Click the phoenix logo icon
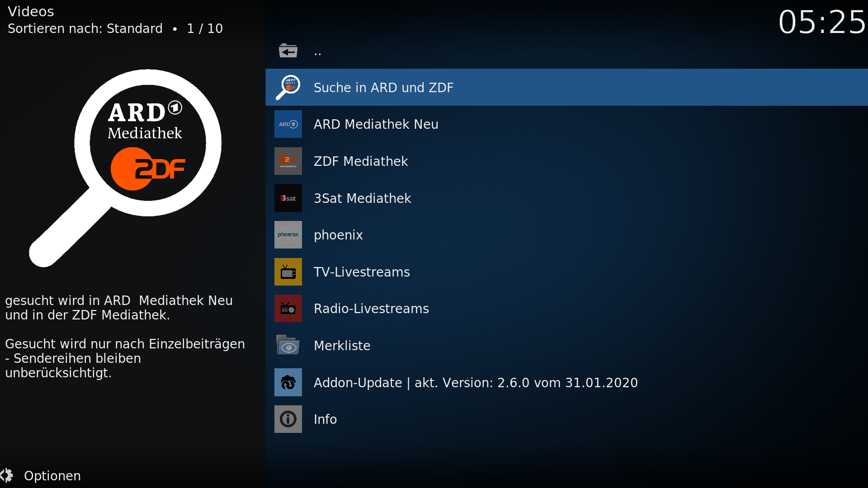Viewport: 868px width, 488px height. [288, 235]
